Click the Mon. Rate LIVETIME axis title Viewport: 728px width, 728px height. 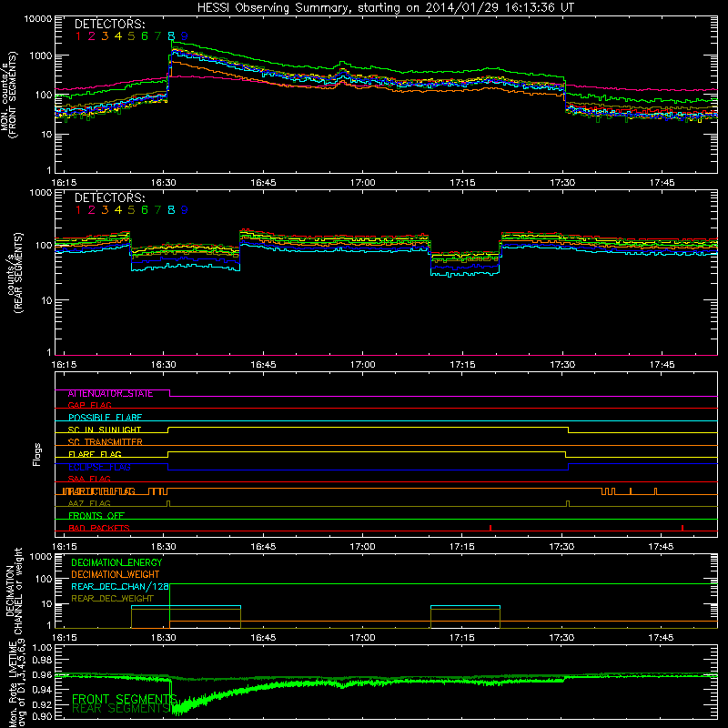(x=17, y=685)
